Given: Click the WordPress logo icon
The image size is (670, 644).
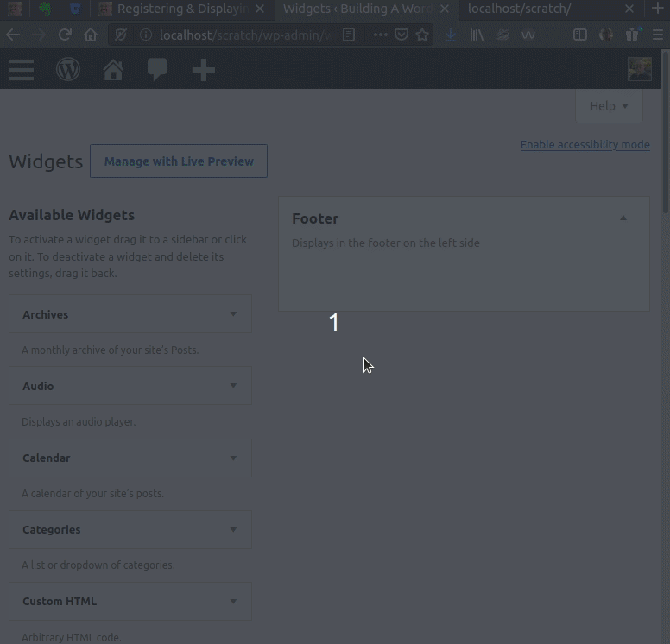Looking at the screenshot, I should click(68, 69).
